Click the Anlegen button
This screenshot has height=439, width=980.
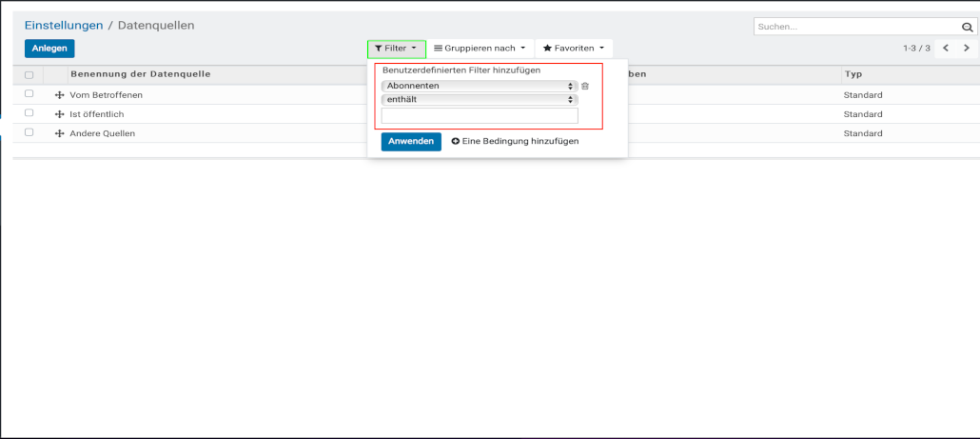click(49, 49)
